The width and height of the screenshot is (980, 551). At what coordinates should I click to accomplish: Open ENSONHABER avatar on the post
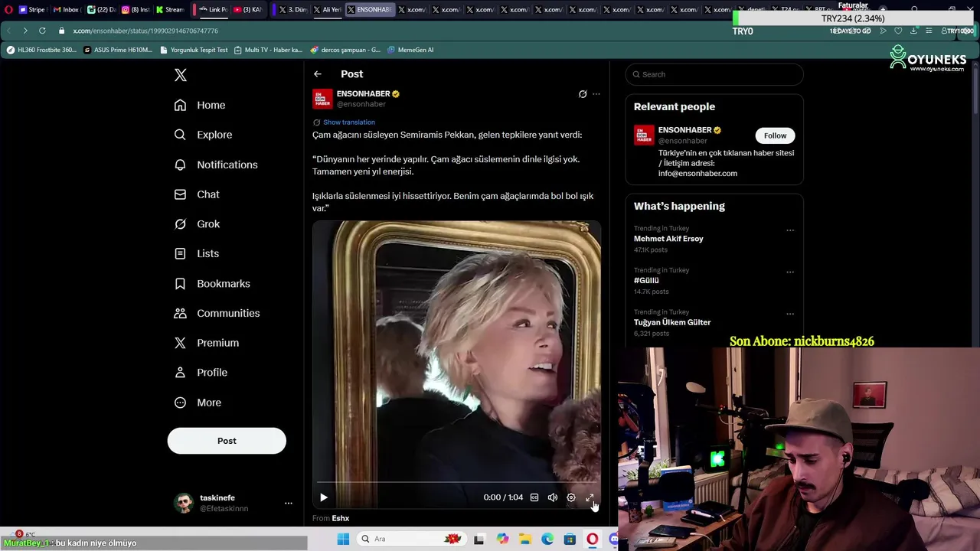(x=322, y=99)
